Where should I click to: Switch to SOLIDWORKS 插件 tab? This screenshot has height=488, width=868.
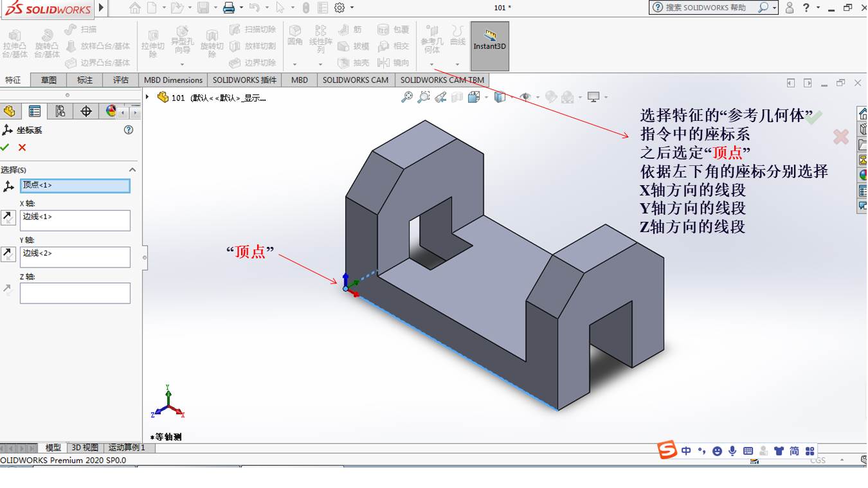tap(245, 80)
